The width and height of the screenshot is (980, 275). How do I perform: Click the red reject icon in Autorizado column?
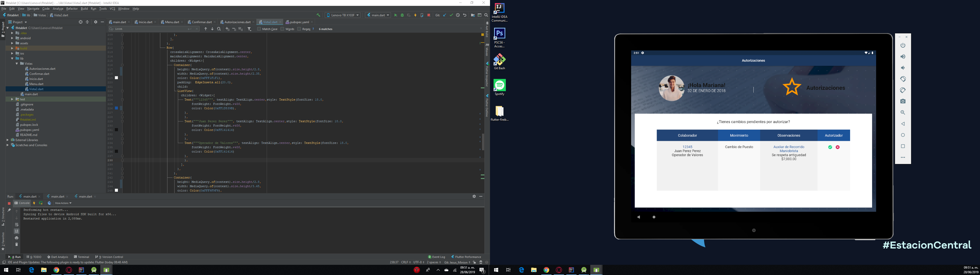pos(839,147)
